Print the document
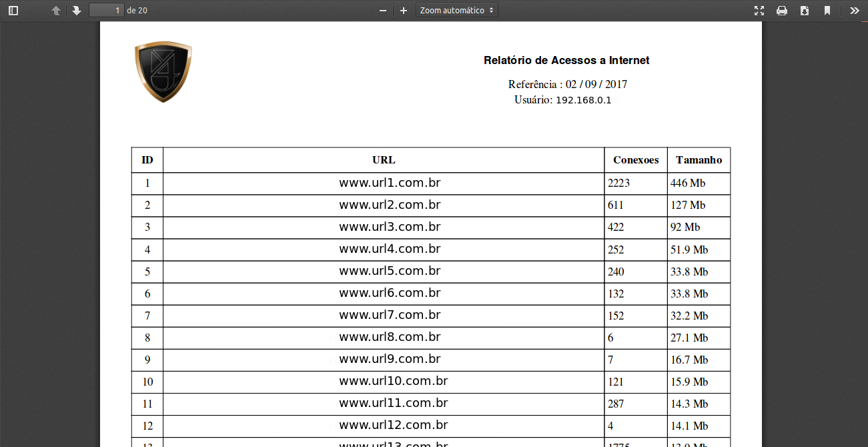This screenshot has height=447, width=868. pos(782,11)
